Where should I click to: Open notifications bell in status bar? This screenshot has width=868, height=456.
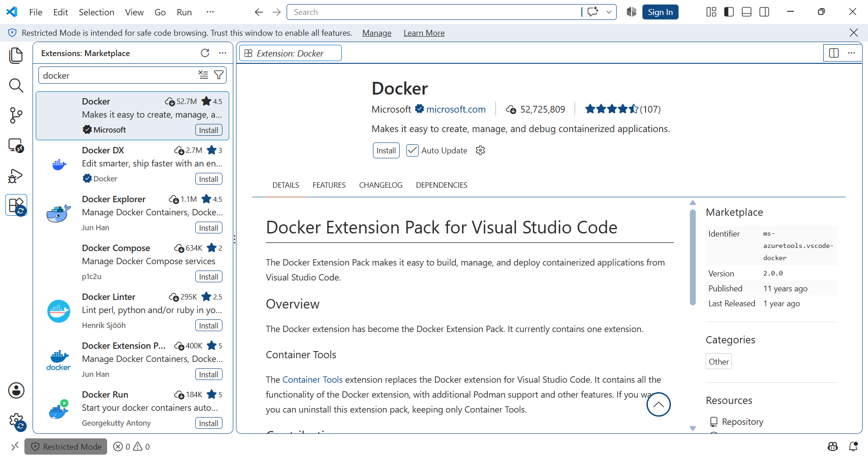(x=854, y=446)
